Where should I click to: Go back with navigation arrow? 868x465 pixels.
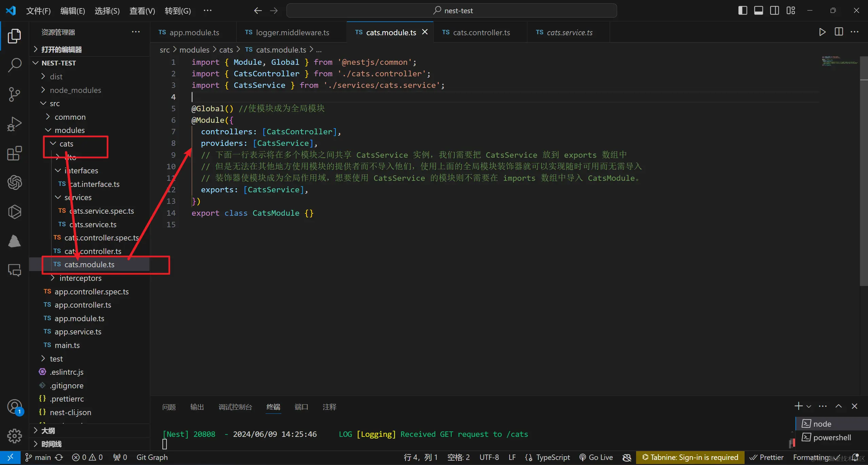click(258, 11)
